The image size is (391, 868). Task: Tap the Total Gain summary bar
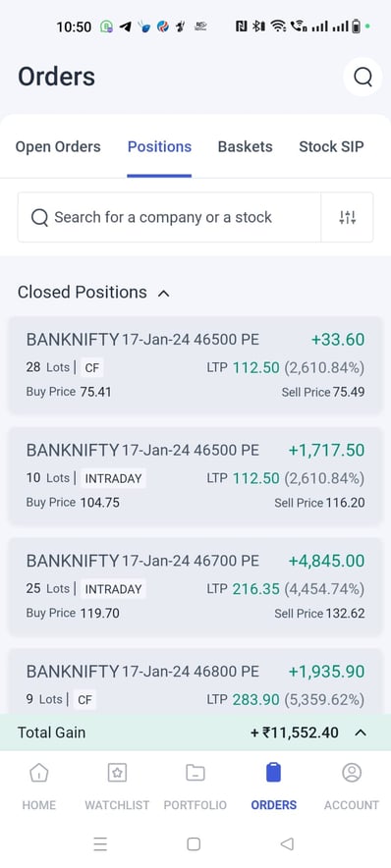195,732
